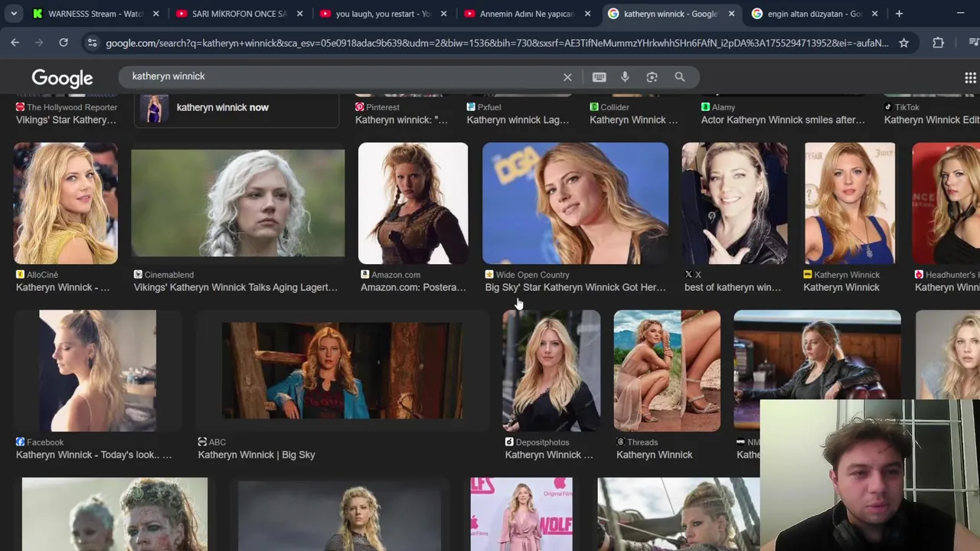Viewport: 980px width, 551px height.
Task: Open the tab search dropdown arrow
Action: click(14, 13)
